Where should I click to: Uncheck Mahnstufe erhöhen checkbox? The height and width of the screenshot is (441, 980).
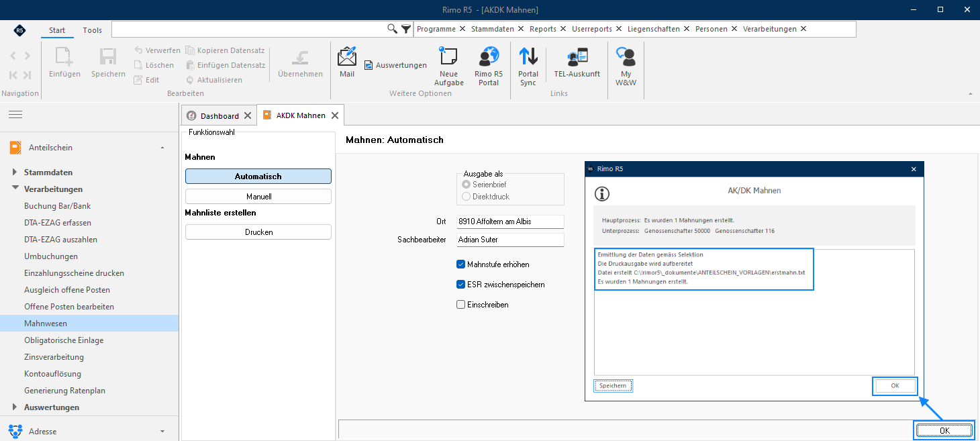coord(460,264)
